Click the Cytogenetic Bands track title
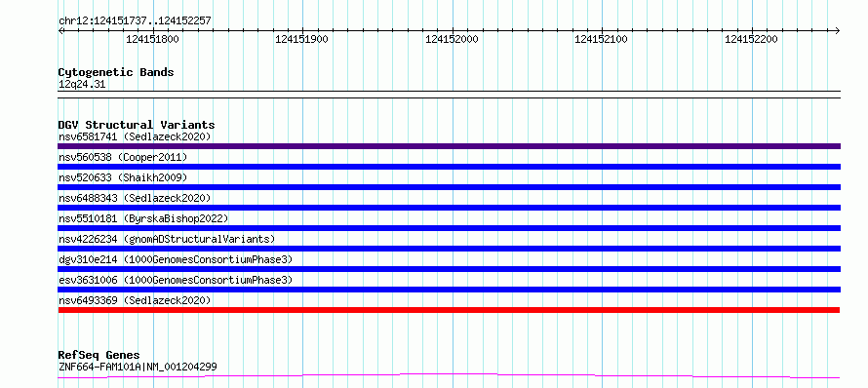The width and height of the screenshot is (868, 388). click(x=116, y=72)
